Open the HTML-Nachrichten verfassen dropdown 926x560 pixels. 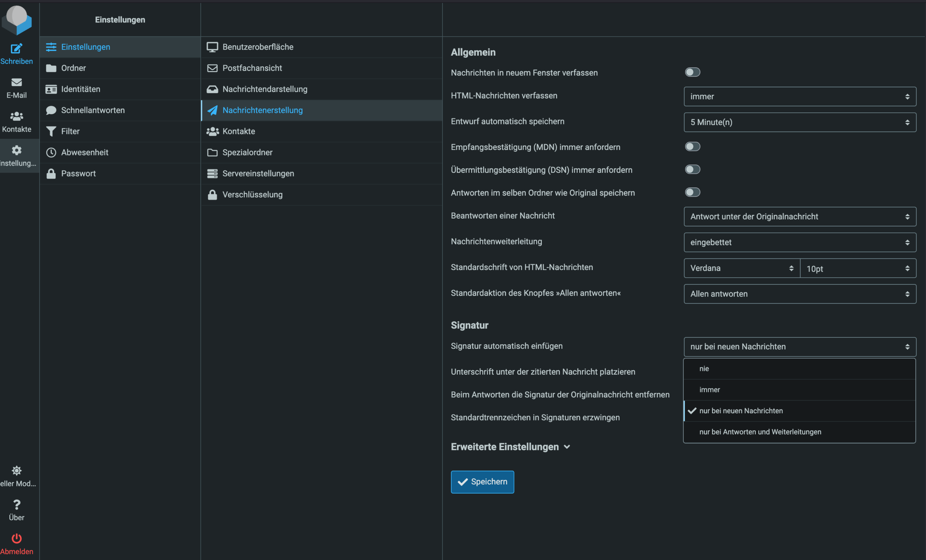point(799,97)
